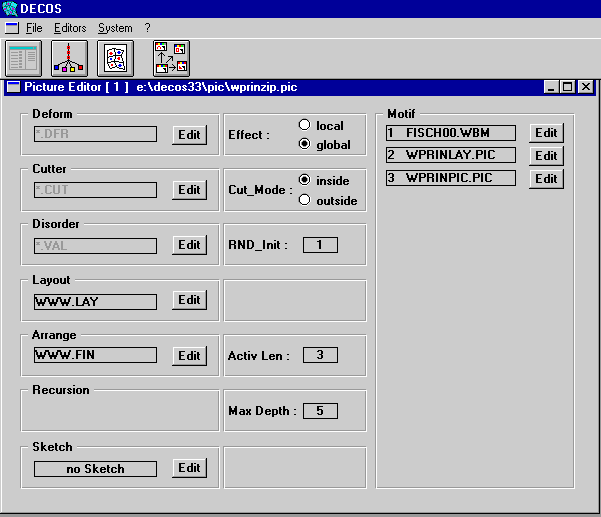Select the outside Cut_Mode radio button

coord(304,200)
